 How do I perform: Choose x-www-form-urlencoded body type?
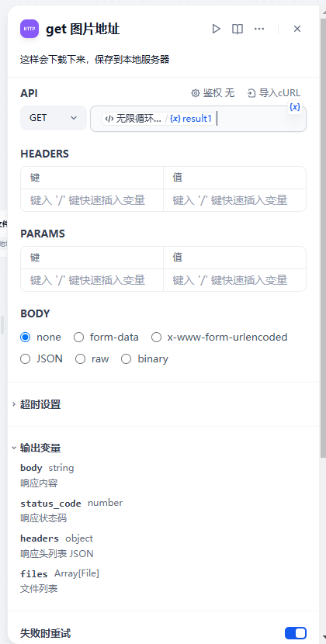pos(220,338)
